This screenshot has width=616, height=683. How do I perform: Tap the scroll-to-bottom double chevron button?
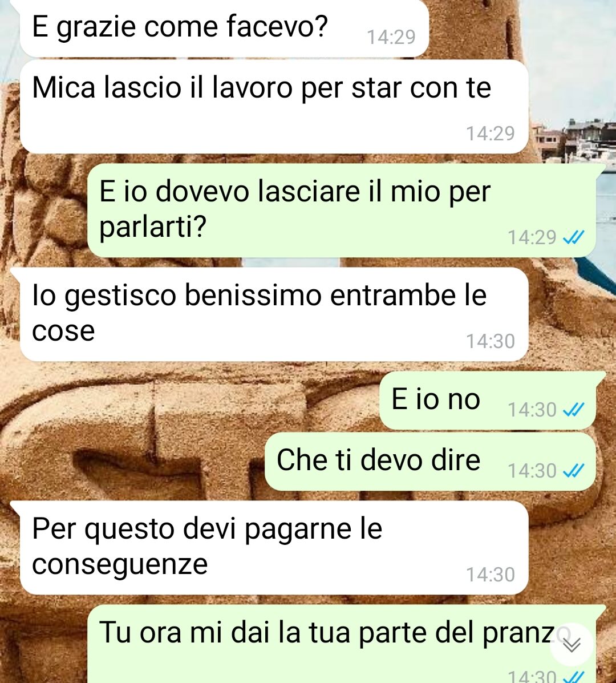[571, 644]
